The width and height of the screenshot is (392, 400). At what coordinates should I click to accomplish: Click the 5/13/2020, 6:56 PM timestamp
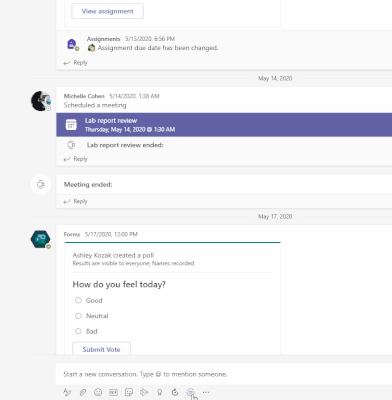pyautogui.click(x=150, y=39)
